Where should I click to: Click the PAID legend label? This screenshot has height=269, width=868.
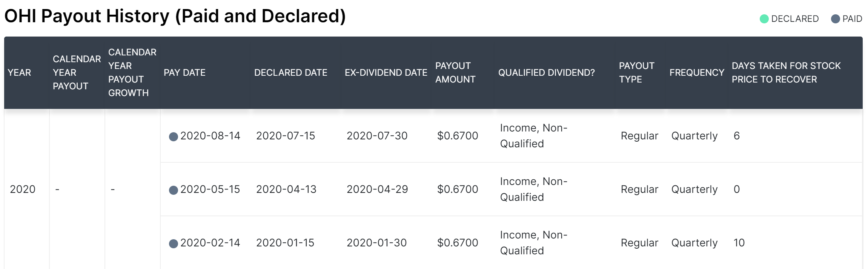(852, 19)
